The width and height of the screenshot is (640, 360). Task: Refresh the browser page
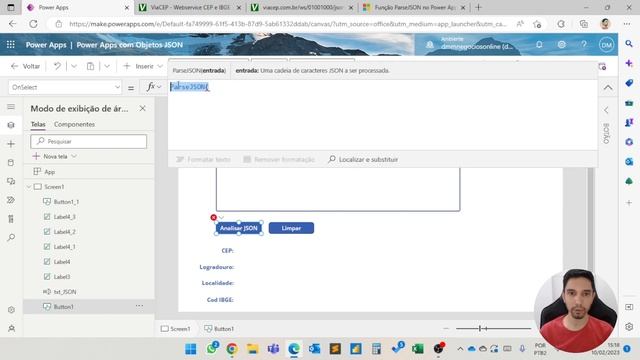click(x=33, y=24)
